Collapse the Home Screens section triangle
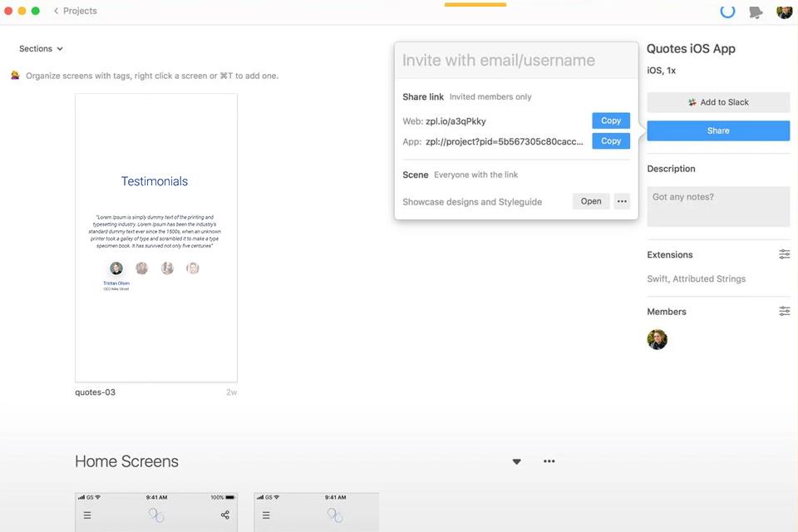 click(516, 461)
